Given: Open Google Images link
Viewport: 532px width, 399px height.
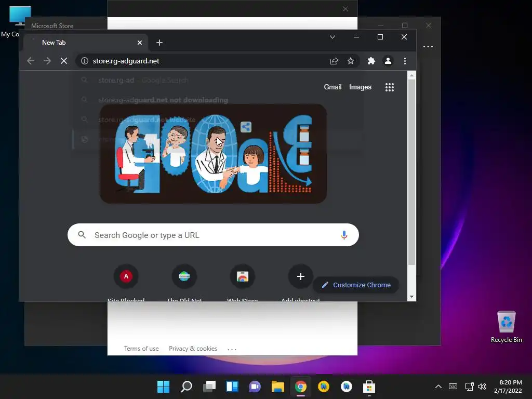Looking at the screenshot, I should coord(361,87).
